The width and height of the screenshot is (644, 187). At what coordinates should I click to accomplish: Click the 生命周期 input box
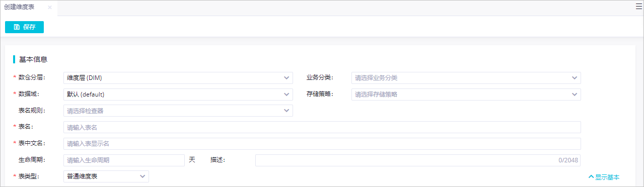click(x=124, y=160)
